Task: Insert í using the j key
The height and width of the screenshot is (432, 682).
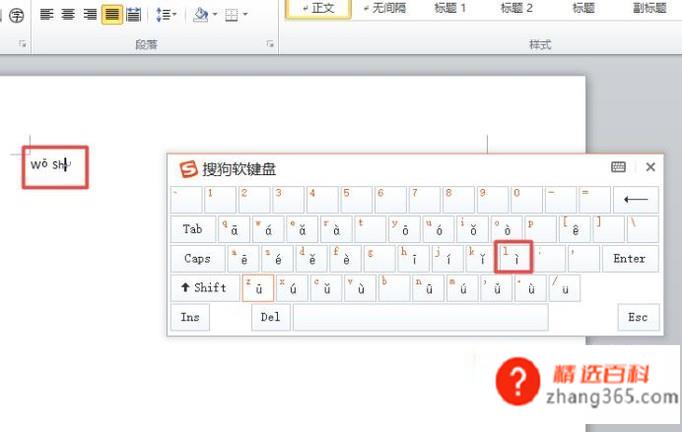Action: click(448, 258)
